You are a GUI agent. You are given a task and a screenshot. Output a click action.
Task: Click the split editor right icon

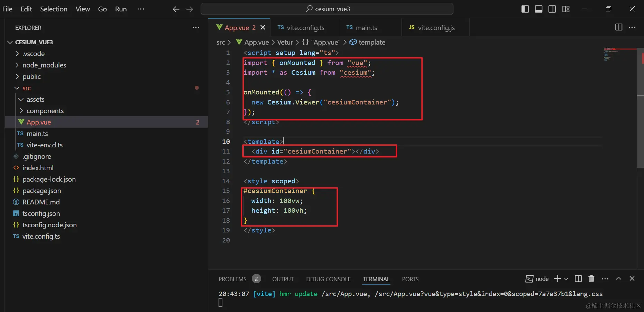(619, 27)
